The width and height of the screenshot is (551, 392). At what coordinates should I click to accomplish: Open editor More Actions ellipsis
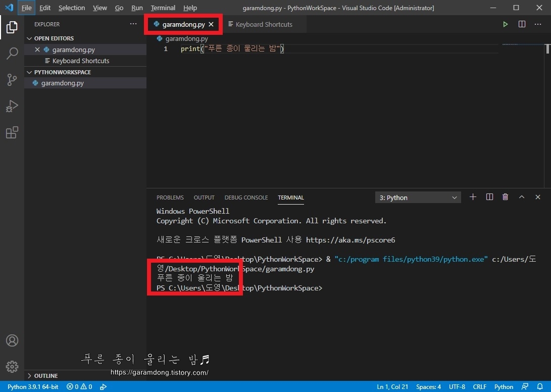(x=538, y=24)
